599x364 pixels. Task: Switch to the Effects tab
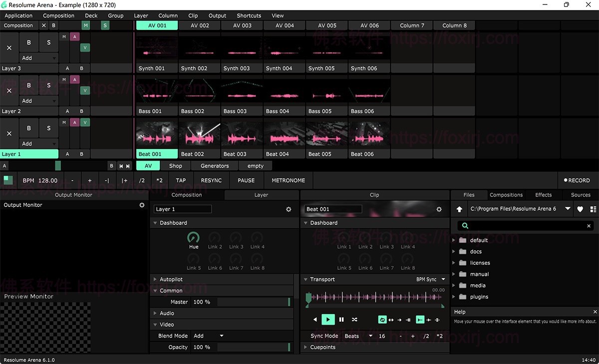[543, 195]
